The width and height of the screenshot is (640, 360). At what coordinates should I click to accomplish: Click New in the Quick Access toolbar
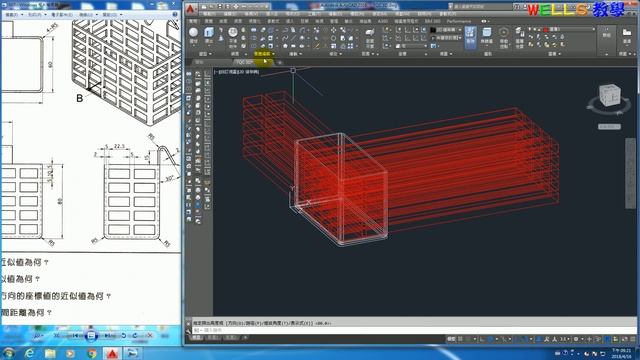[x=204, y=7]
